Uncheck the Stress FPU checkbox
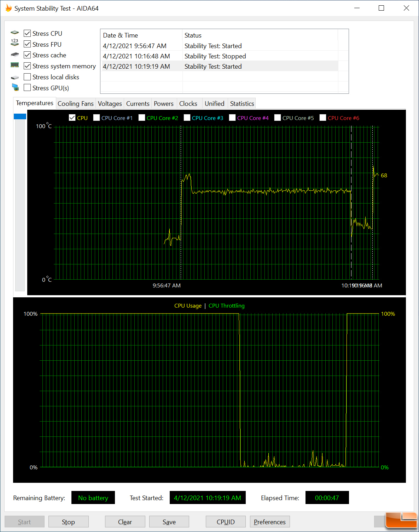 27,44
